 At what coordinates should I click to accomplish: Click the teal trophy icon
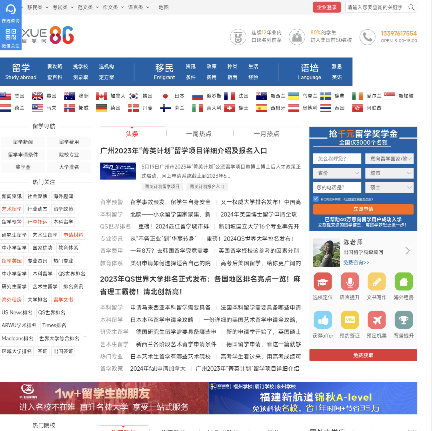pyautogui.click(x=404, y=320)
